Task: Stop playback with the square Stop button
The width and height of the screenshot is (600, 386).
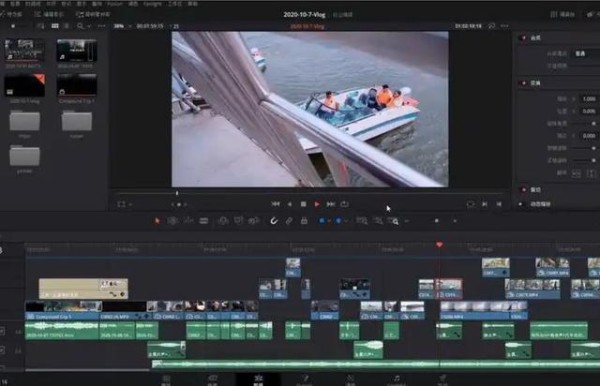Action: click(303, 204)
